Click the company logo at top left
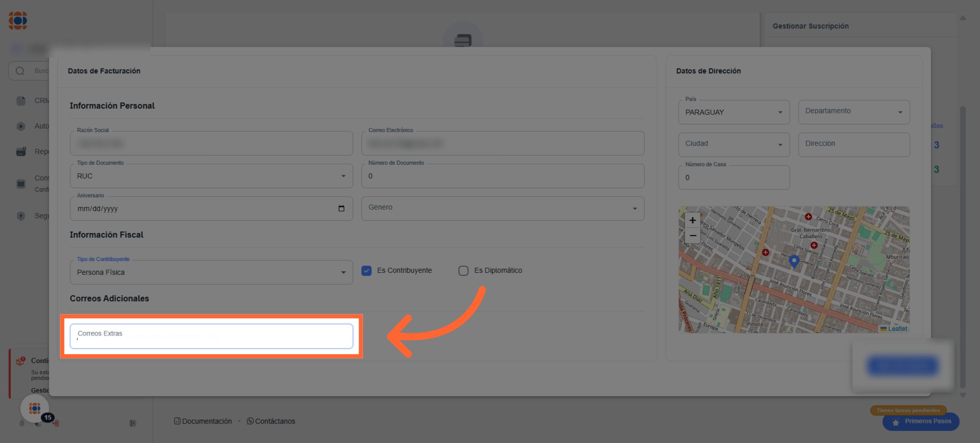 18,20
